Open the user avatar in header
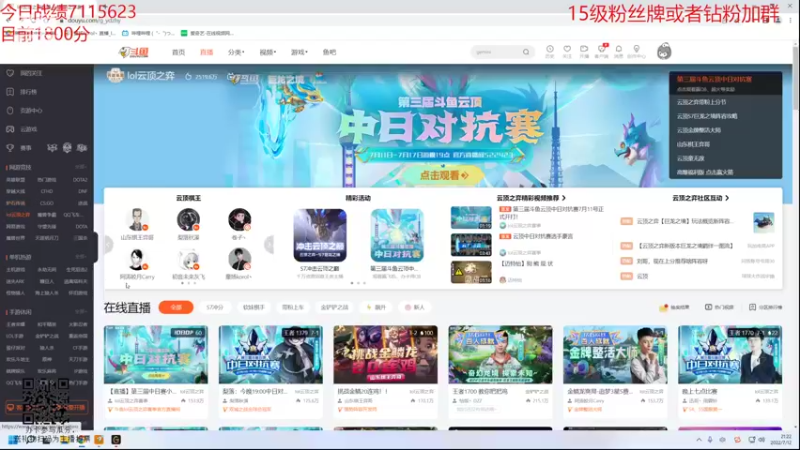Viewport: 800px width, 450px height. 664,52
